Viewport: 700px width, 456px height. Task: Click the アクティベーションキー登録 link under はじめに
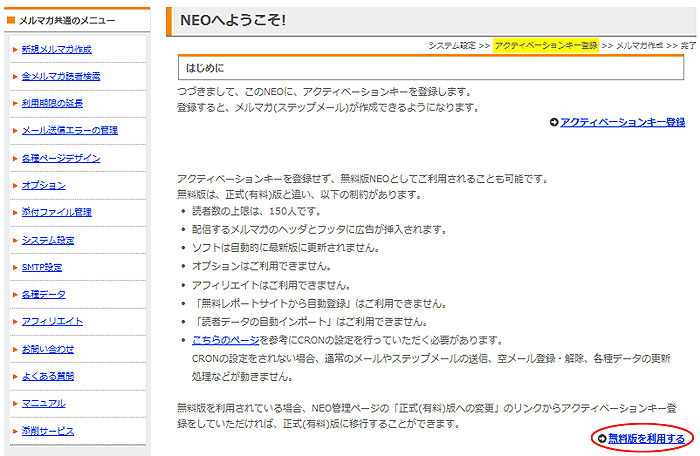coord(622,122)
